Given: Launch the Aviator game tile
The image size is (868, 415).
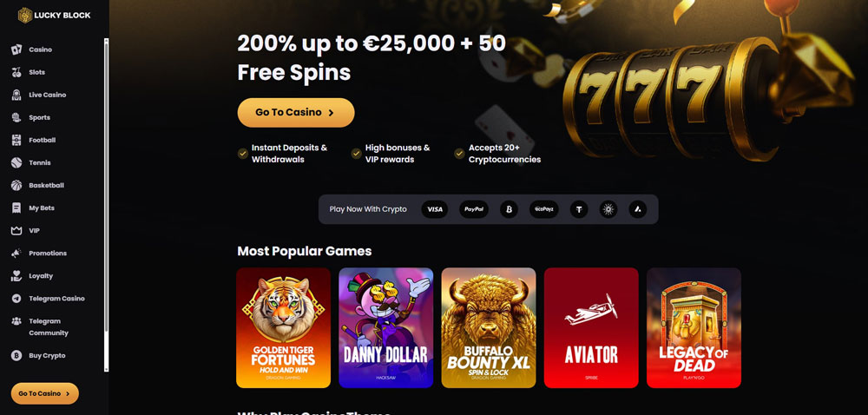Looking at the screenshot, I should pyautogui.click(x=591, y=327).
